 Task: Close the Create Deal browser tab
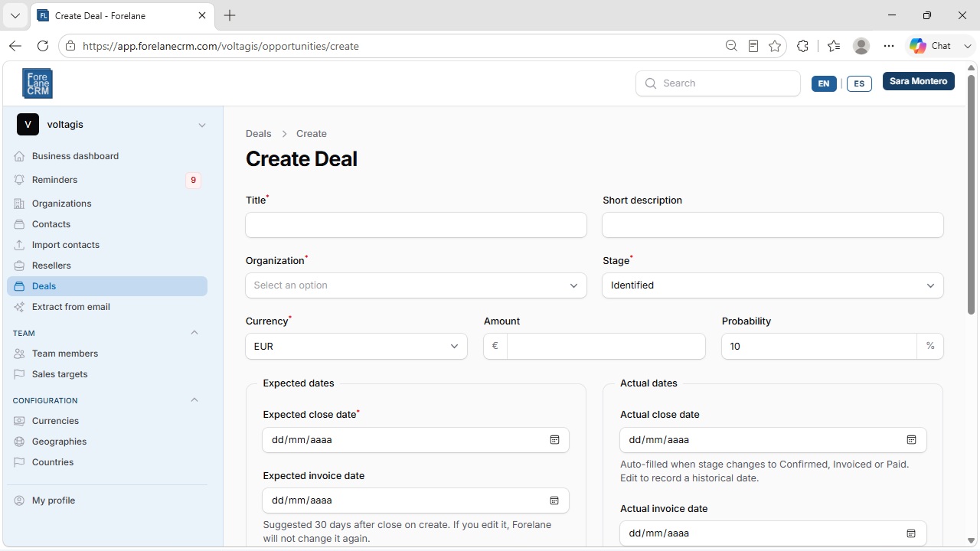(x=202, y=15)
